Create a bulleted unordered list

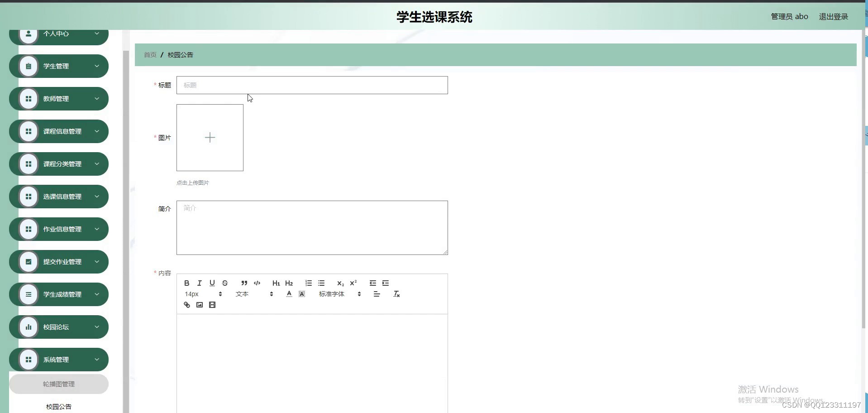pos(321,283)
